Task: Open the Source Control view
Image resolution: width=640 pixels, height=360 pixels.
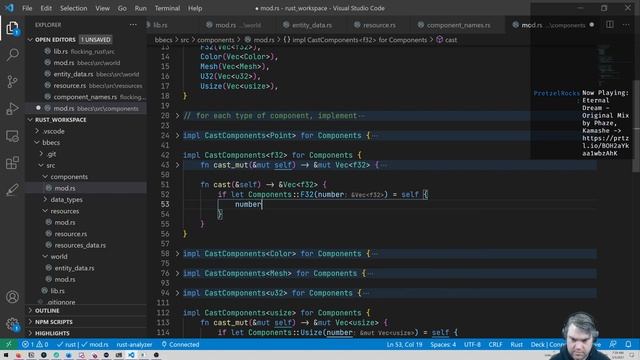Action: (12, 82)
